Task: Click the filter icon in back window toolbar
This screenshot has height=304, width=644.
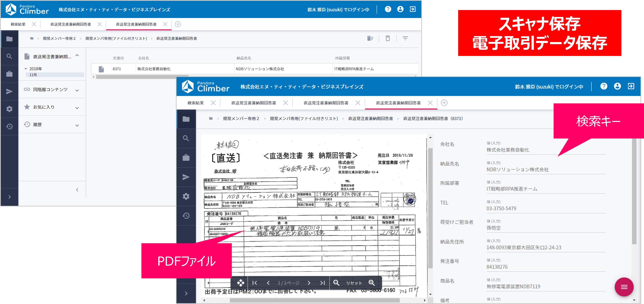Action: (x=405, y=38)
